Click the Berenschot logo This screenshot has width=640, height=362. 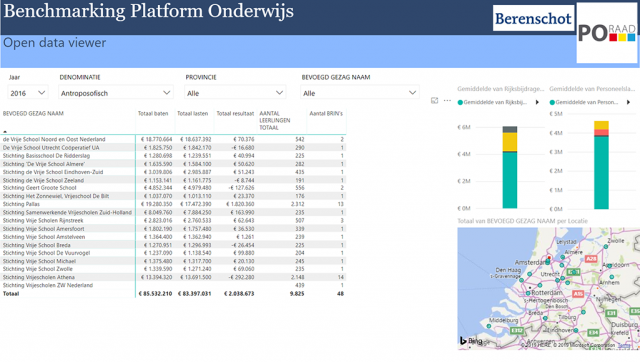pos(533,18)
